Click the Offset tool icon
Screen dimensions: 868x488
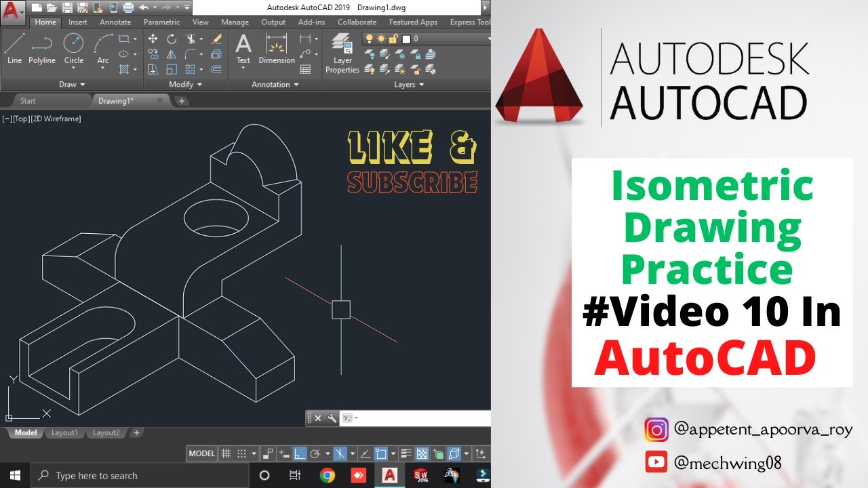coord(216,69)
